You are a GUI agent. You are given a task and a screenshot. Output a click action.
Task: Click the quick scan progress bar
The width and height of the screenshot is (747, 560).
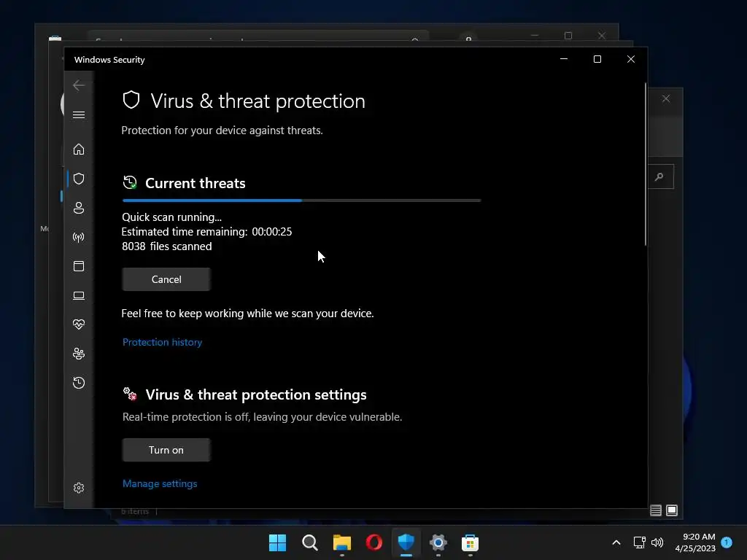point(301,201)
